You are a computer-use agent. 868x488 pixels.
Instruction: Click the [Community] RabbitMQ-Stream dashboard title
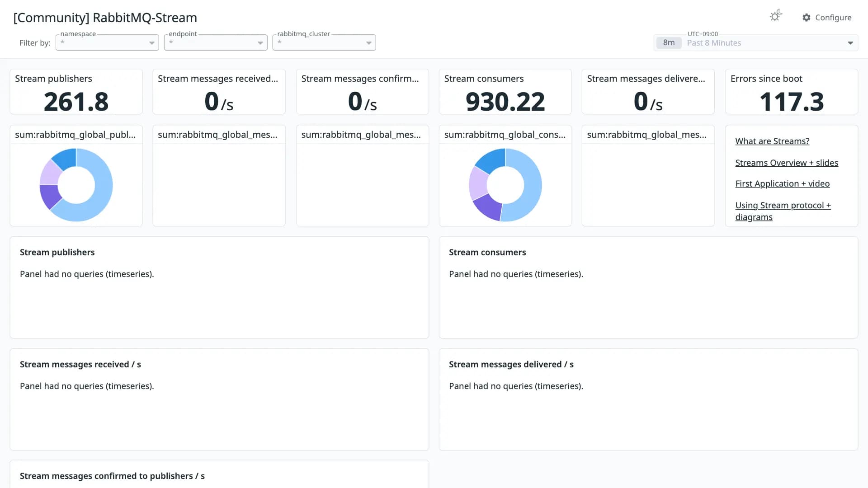(105, 18)
